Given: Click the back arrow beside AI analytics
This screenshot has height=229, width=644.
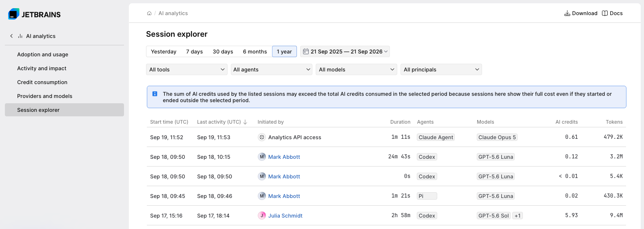Looking at the screenshot, I should click(11, 36).
